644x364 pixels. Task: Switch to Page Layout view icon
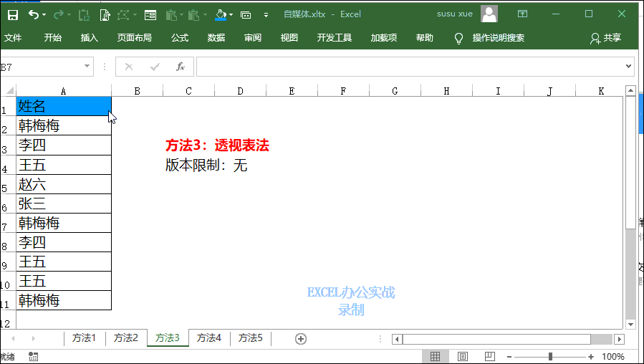463,356
